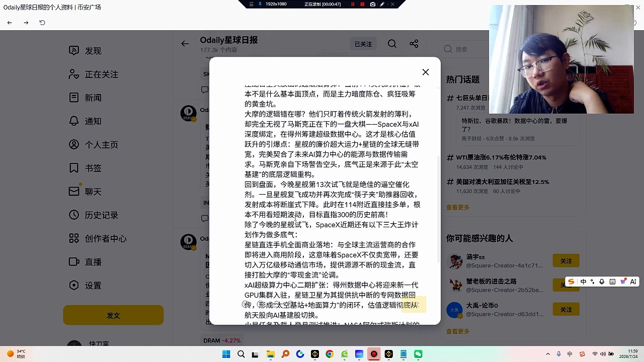Toggle 中 language mode on Sogou toolbar
Viewport: 644px width, 362px height.
(583, 282)
